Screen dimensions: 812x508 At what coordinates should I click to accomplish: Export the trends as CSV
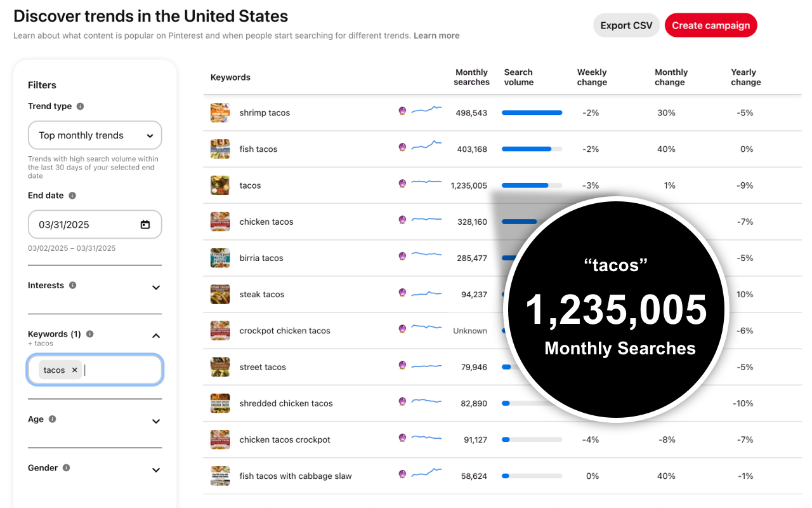[x=626, y=25]
